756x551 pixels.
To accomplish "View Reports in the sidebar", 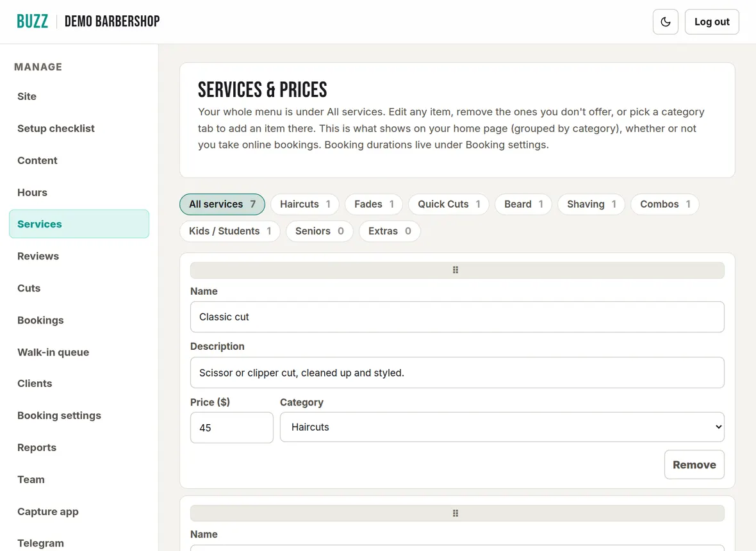I will coord(79,447).
